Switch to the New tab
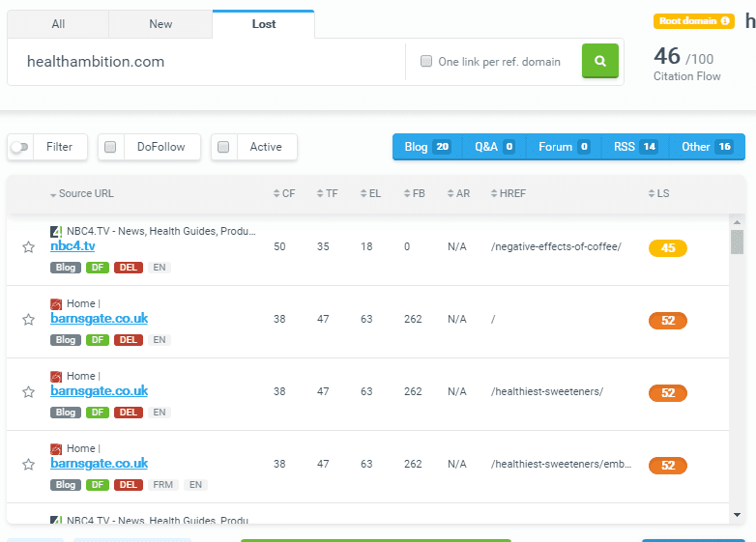 coord(160,24)
